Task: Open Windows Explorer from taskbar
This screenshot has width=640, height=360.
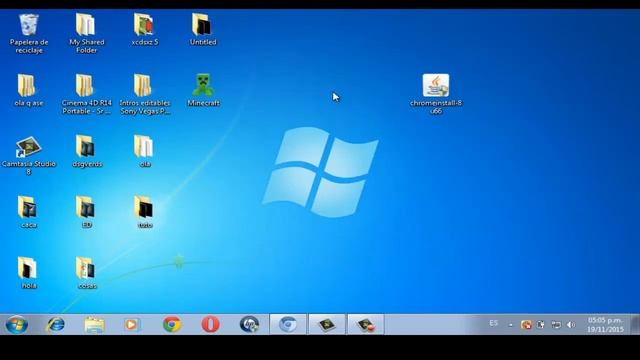Action: 94,325
